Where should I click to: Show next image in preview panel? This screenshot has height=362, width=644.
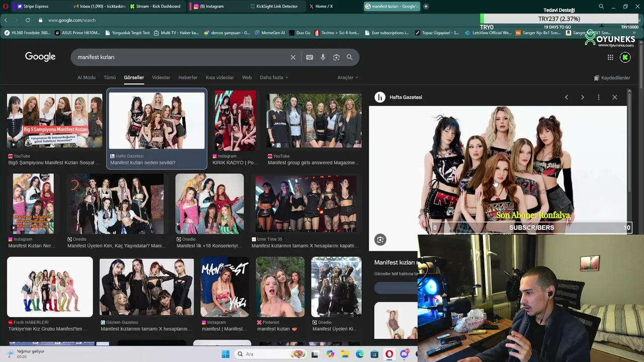tap(583, 97)
